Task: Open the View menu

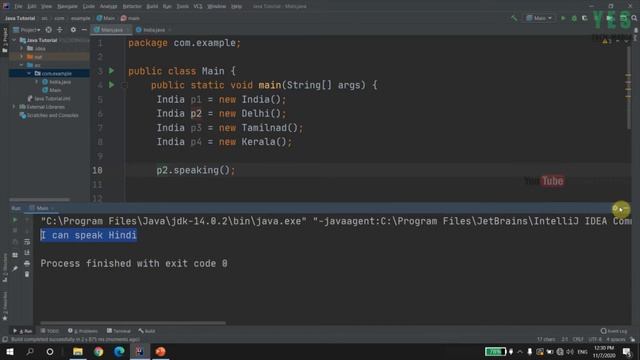Action: pyautogui.click(x=47, y=6)
